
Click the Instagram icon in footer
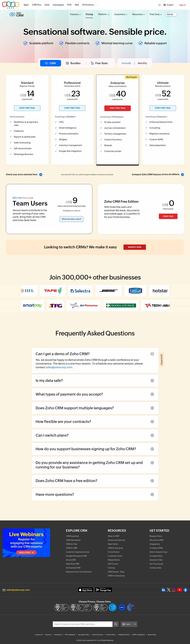(174, 590)
